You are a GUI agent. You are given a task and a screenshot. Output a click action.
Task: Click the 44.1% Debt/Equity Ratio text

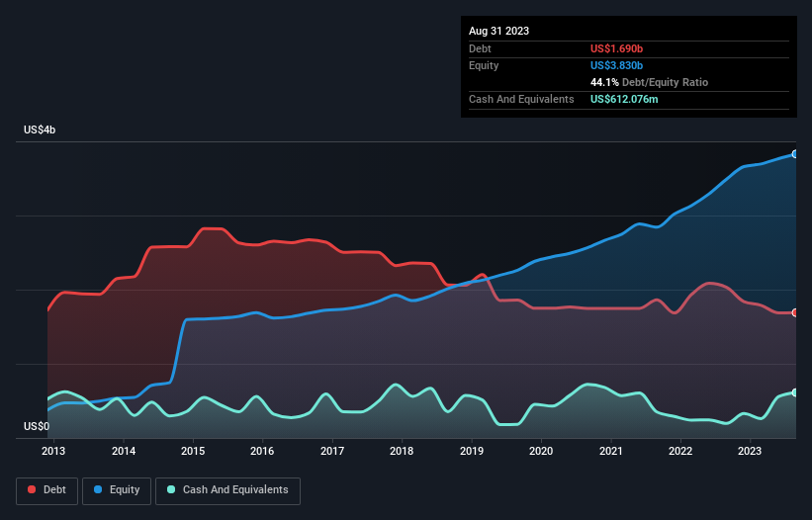[649, 82]
